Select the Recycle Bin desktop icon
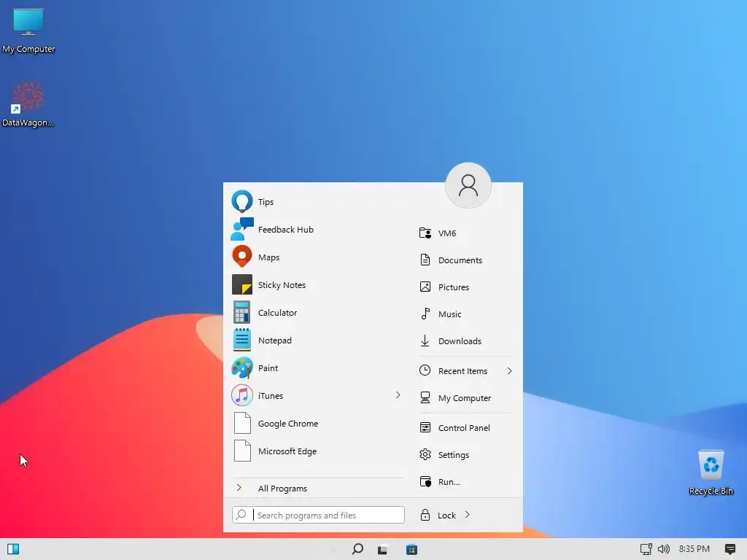Image resolution: width=747 pixels, height=560 pixels. click(711, 472)
